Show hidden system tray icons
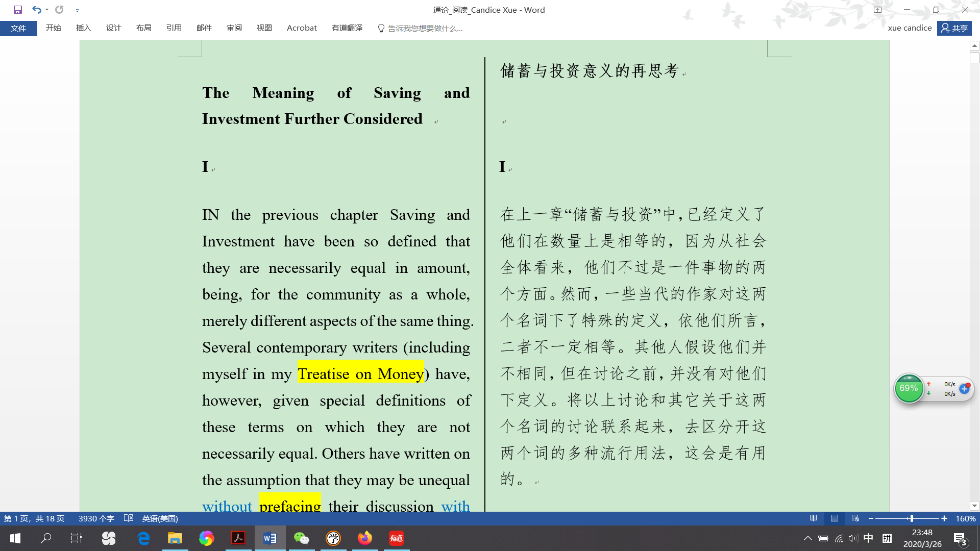Screen dimensions: 980x551 point(807,538)
